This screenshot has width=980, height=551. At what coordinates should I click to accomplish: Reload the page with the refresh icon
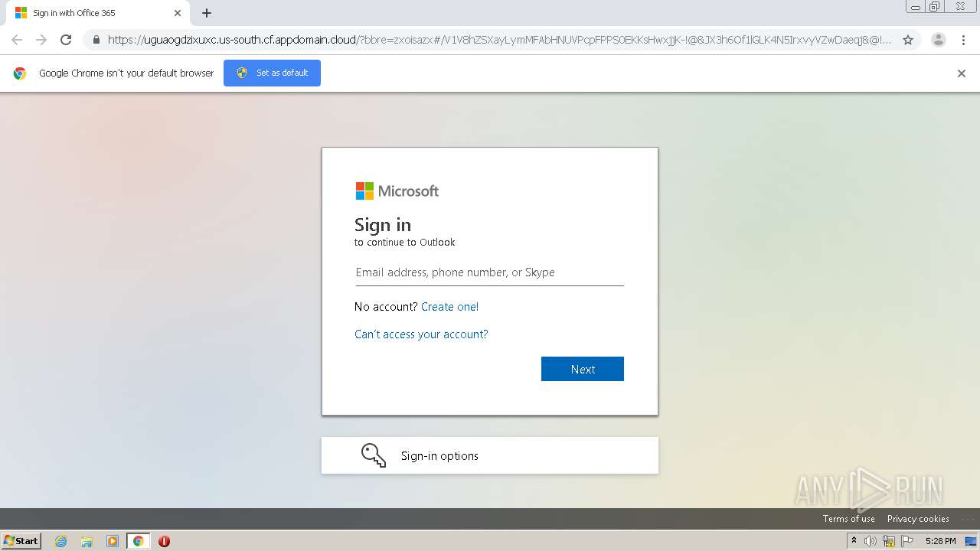66,40
